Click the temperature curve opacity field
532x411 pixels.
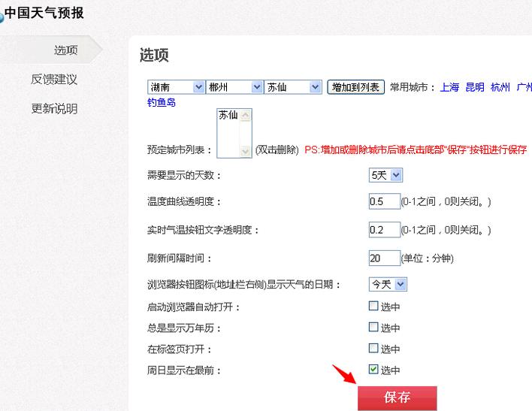384,201
